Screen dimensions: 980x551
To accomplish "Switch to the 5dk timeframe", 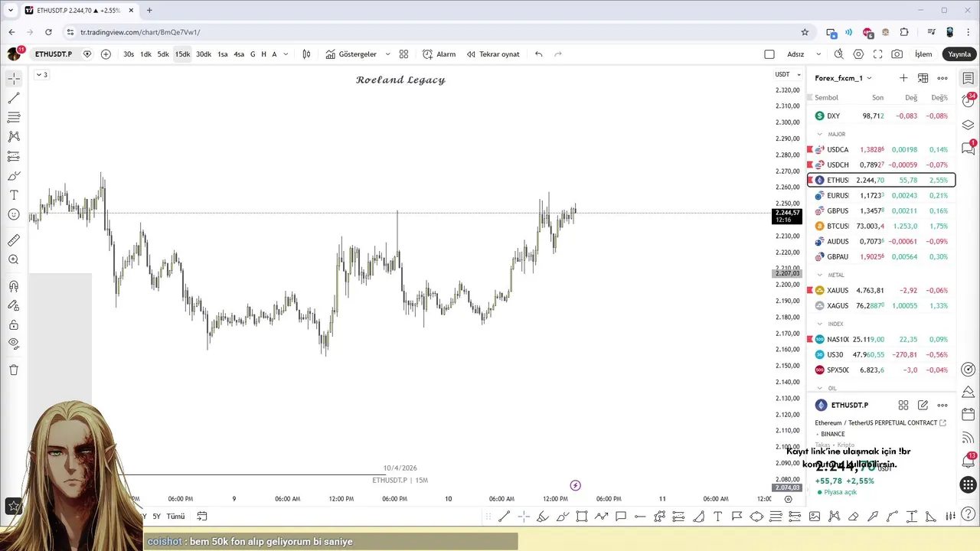I will point(163,54).
